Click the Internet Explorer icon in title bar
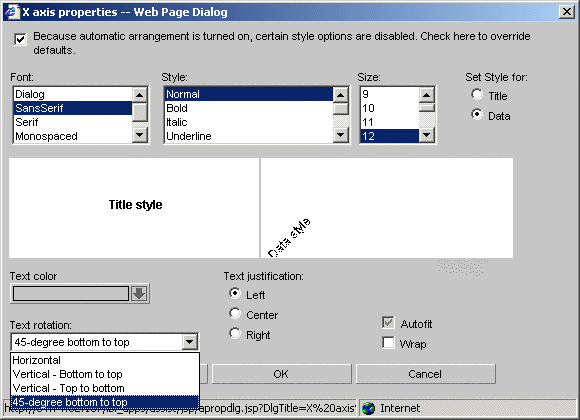Viewport: 580px width, 420px height. pos(12,11)
